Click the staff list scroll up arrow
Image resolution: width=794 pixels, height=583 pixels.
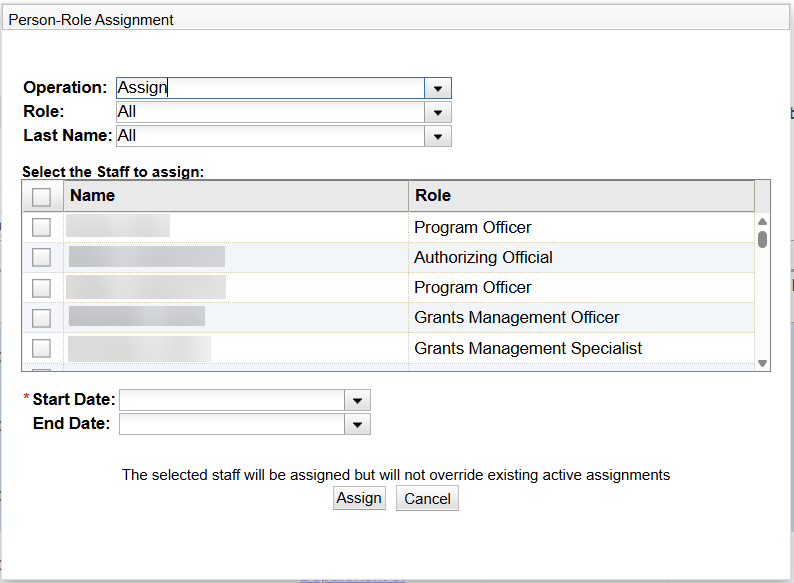[762, 221]
